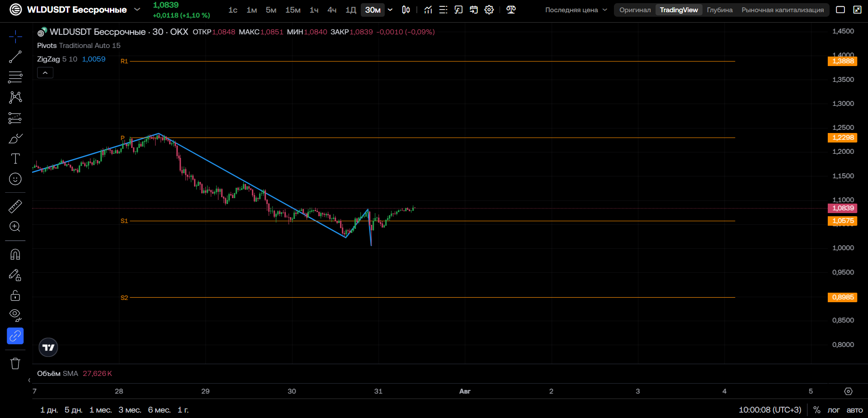The width and height of the screenshot is (868, 418).
Task: Select the 15м timeframe
Action: click(x=293, y=10)
